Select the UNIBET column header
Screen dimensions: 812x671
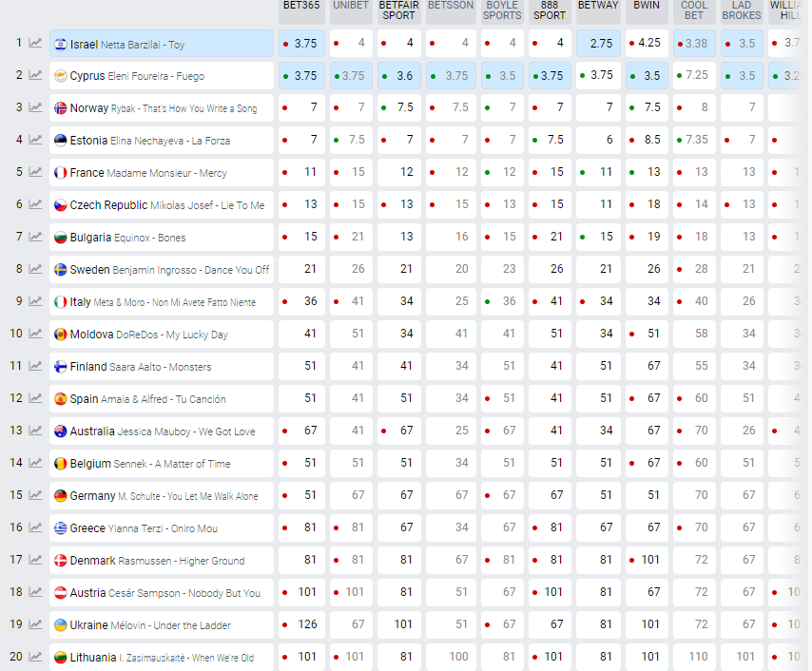click(x=351, y=6)
